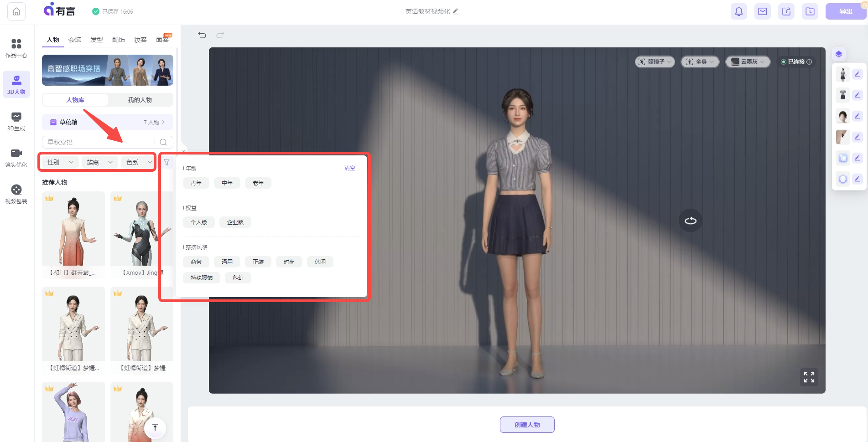The image size is (868, 442).
Task: Click back-to-top arrow button
Action: click(155, 427)
